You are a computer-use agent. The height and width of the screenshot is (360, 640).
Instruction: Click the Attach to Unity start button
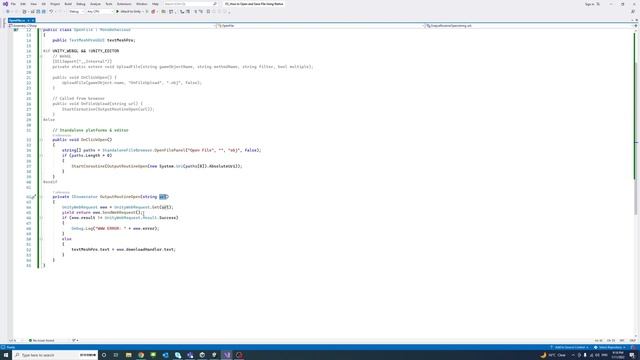tap(129, 11)
